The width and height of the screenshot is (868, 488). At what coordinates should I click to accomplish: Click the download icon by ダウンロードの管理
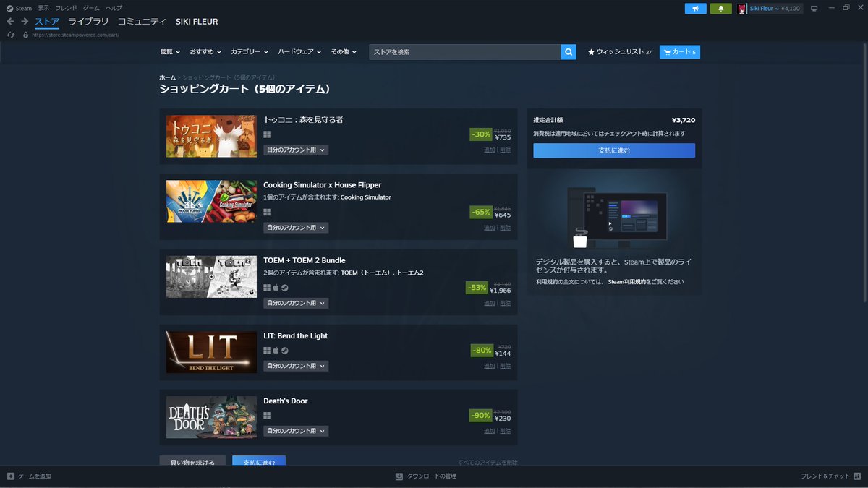click(x=399, y=476)
